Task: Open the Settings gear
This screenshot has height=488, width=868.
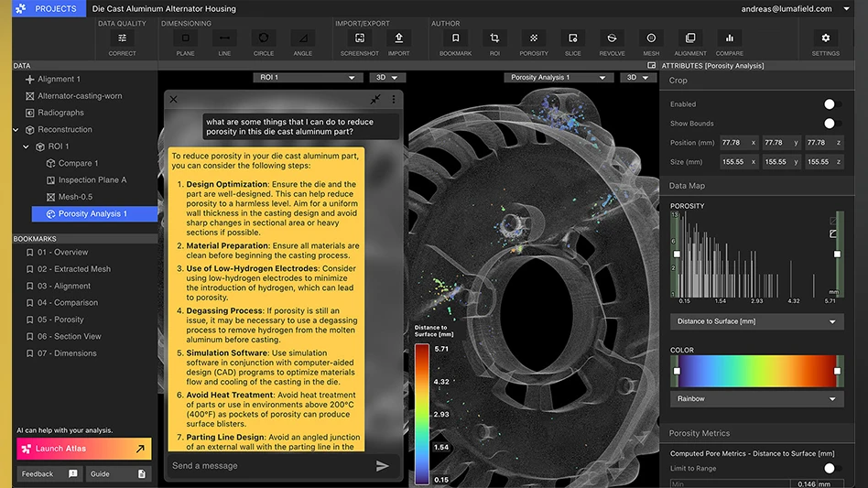Action: (825, 38)
